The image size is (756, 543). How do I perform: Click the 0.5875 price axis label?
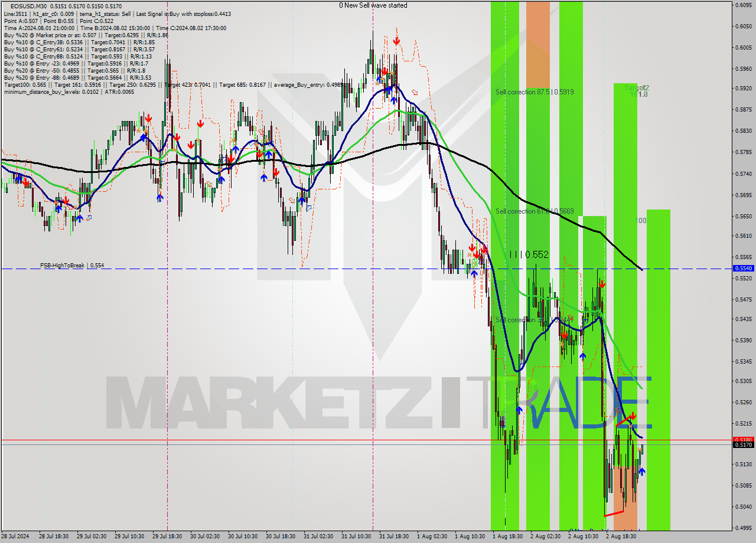(743, 109)
